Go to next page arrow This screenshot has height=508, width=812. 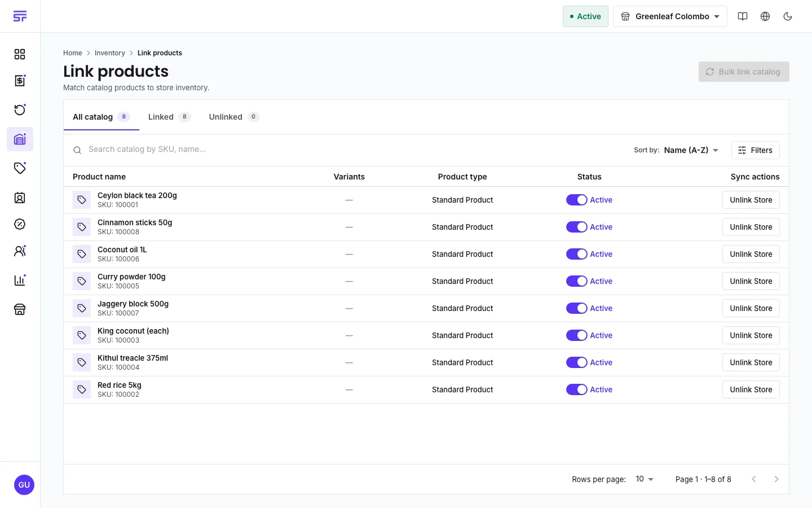coord(776,479)
